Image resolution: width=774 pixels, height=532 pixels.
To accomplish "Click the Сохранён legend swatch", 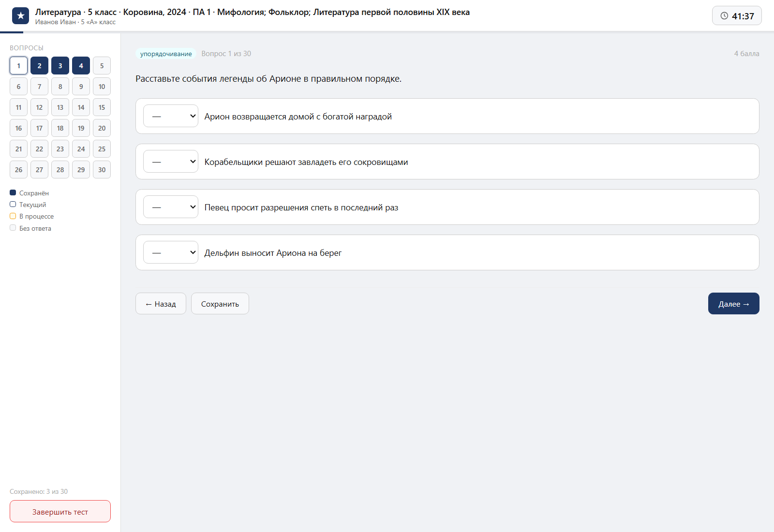I will tap(13, 192).
